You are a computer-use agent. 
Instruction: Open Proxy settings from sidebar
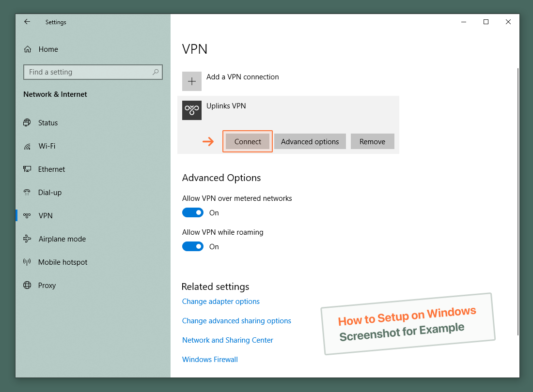[27, 285]
